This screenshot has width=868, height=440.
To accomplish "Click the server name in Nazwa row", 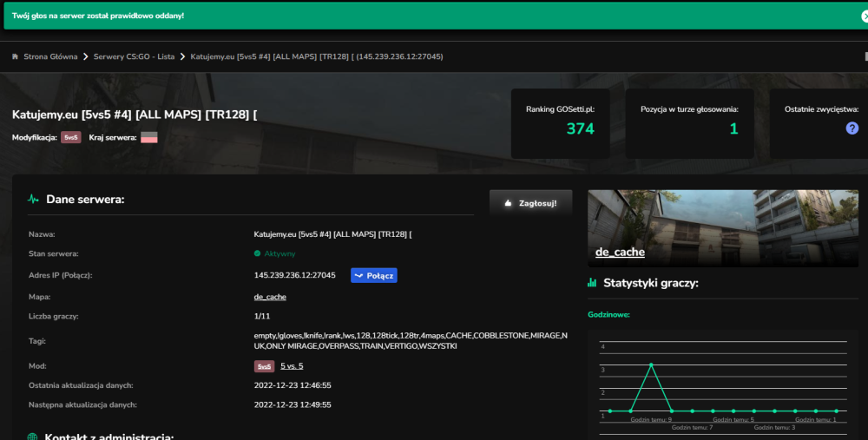I will pyautogui.click(x=332, y=234).
